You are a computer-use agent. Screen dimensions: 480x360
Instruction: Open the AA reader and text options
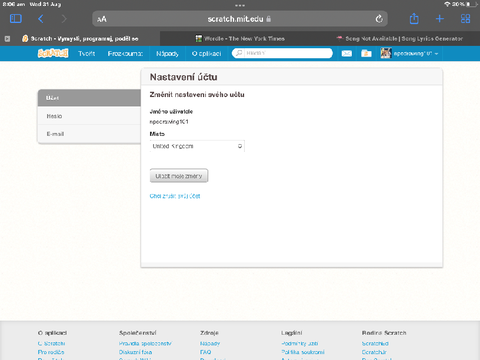pyautogui.click(x=102, y=19)
